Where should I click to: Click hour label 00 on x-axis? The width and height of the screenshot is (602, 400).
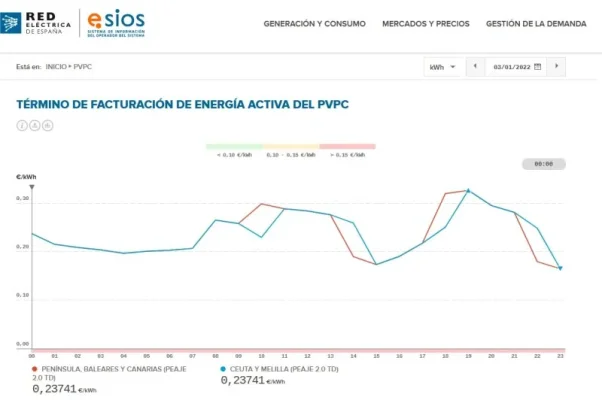32,356
